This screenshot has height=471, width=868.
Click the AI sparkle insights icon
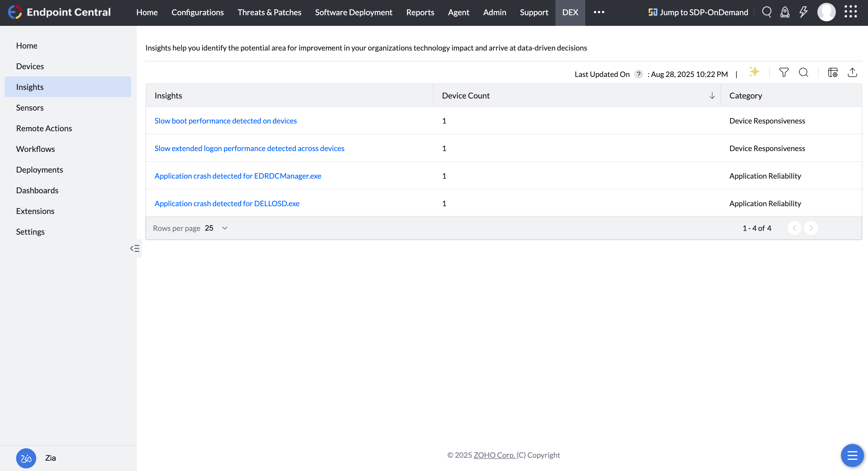tap(754, 72)
